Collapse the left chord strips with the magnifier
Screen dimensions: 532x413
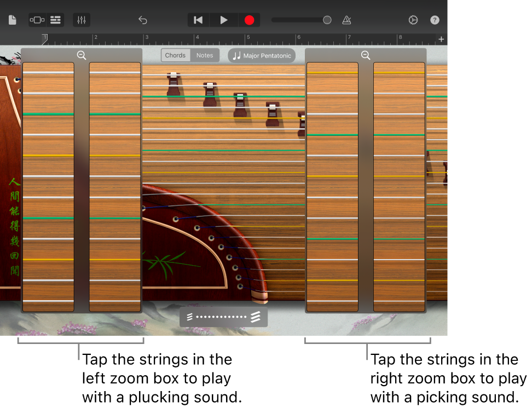82,55
